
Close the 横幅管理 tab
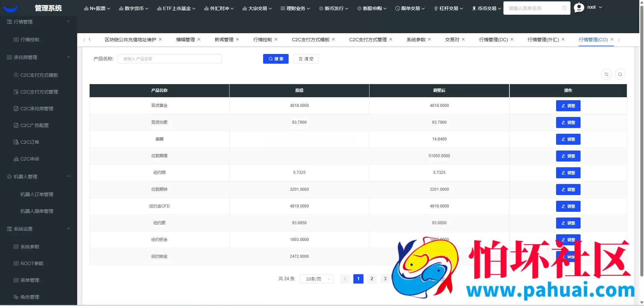[x=199, y=39]
